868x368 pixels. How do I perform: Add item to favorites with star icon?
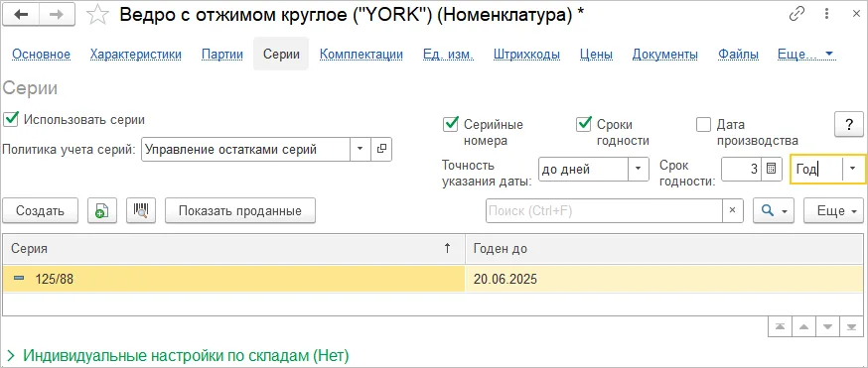[98, 15]
